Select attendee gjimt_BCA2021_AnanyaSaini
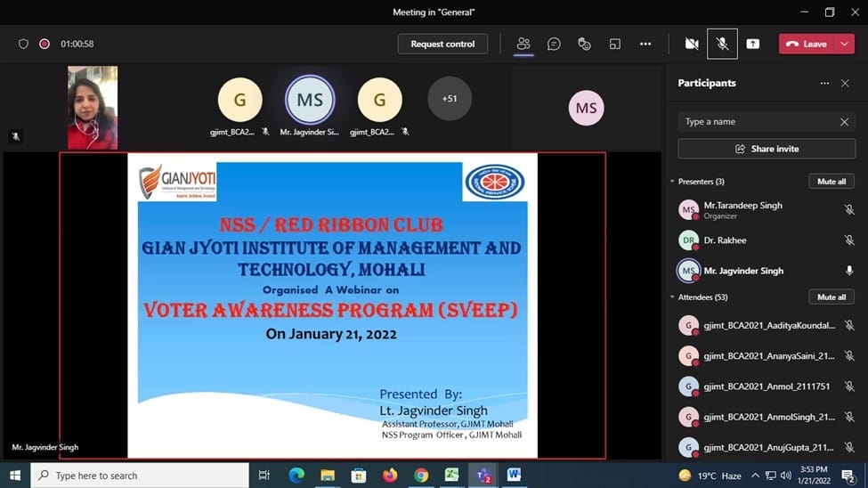 pyautogui.click(x=766, y=356)
